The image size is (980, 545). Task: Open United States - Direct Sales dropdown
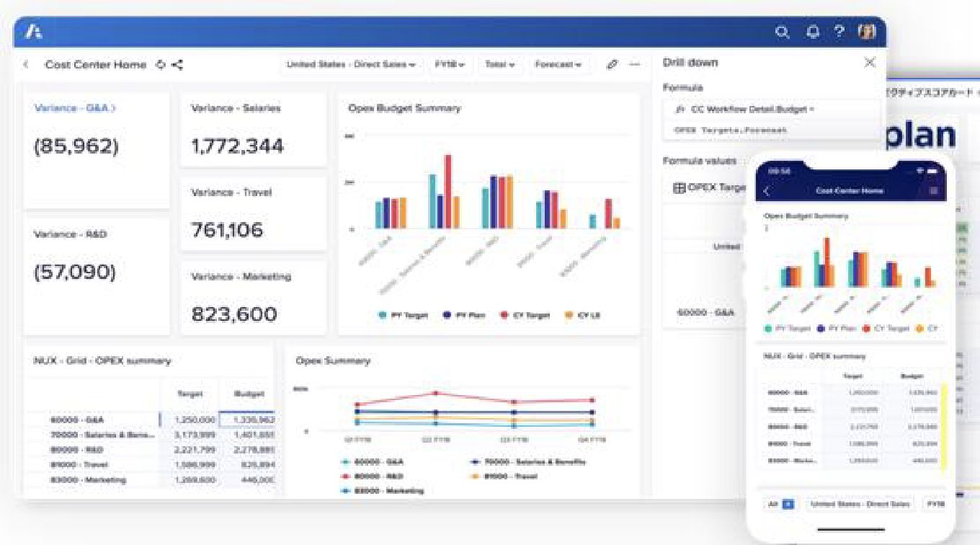coord(351,65)
